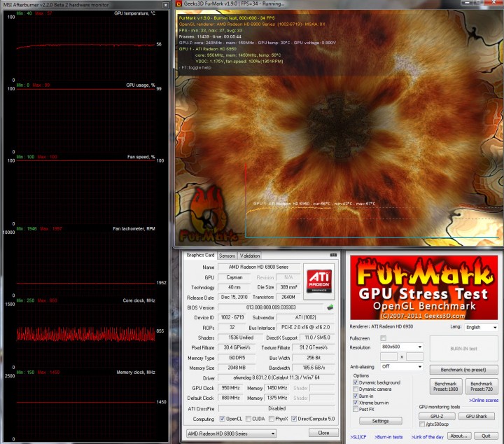Click Shaders '1536 Unified' field

point(241,338)
